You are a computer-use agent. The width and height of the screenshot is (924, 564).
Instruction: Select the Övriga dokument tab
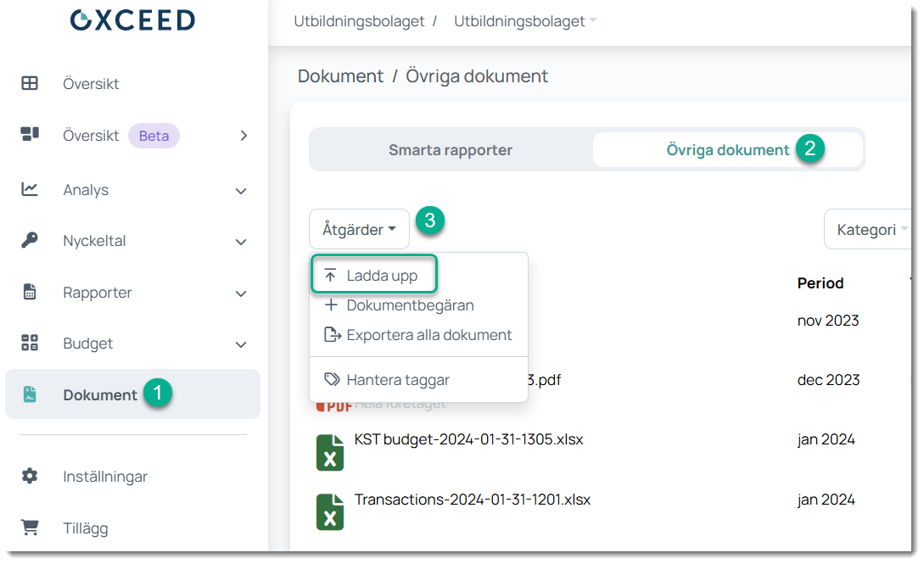point(727,150)
